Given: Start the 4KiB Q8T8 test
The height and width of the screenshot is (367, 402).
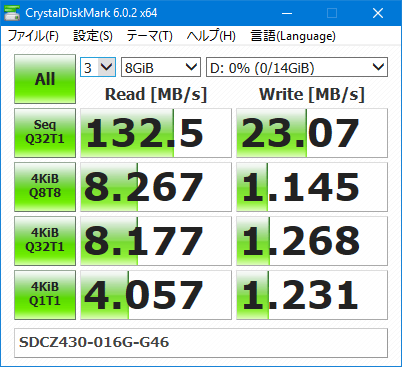Looking at the screenshot, I should pos(45,187).
